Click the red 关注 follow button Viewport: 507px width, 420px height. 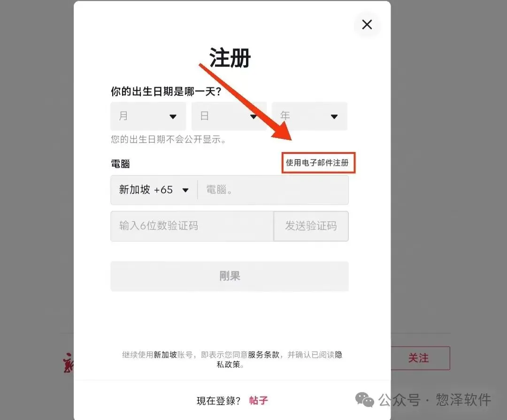point(420,358)
